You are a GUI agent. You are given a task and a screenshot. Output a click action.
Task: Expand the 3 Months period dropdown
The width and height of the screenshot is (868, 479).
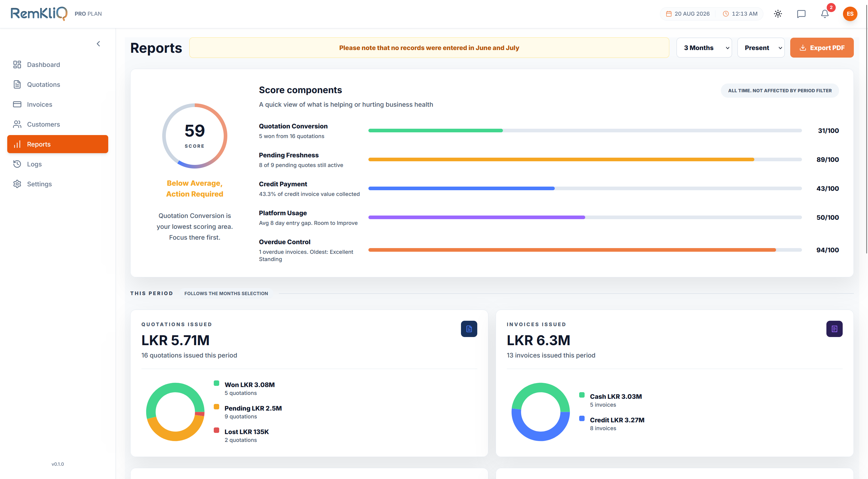[704, 48]
